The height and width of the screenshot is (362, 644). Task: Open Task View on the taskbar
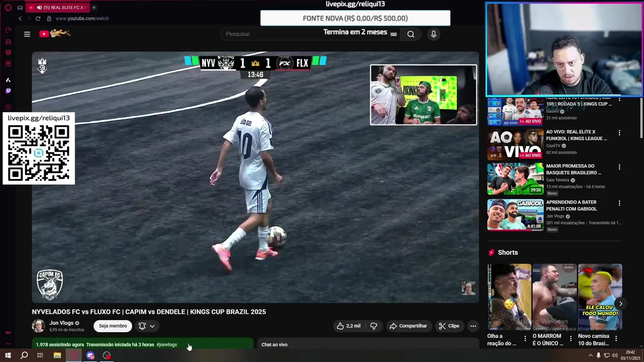click(x=40, y=355)
